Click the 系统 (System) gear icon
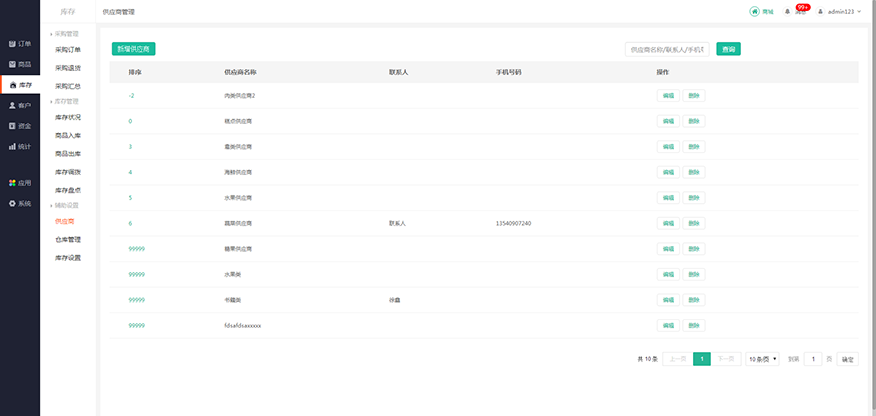The height and width of the screenshot is (416, 876). pos(13,203)
